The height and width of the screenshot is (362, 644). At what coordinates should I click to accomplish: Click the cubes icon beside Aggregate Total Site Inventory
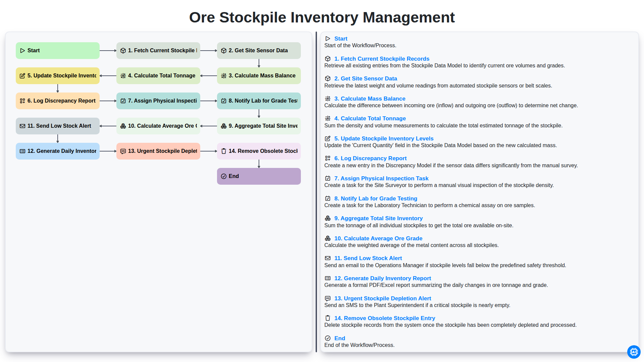pos(328,218)
